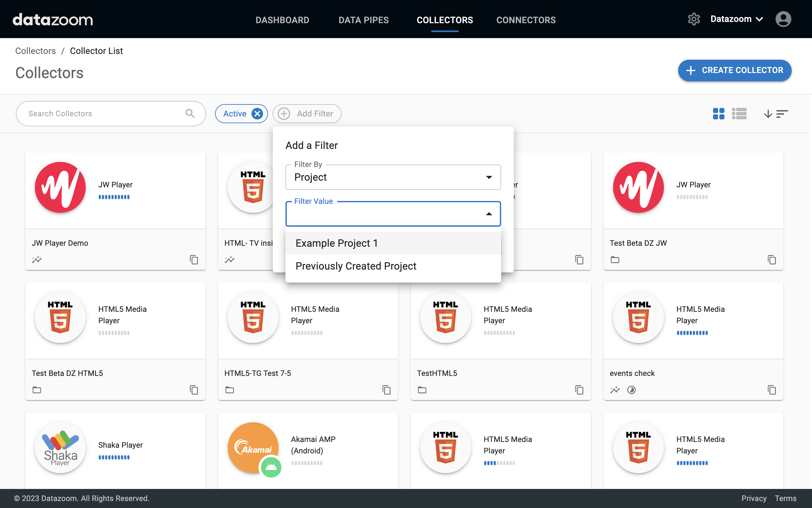Copy the JW Player Demo collector

(194, 260)
